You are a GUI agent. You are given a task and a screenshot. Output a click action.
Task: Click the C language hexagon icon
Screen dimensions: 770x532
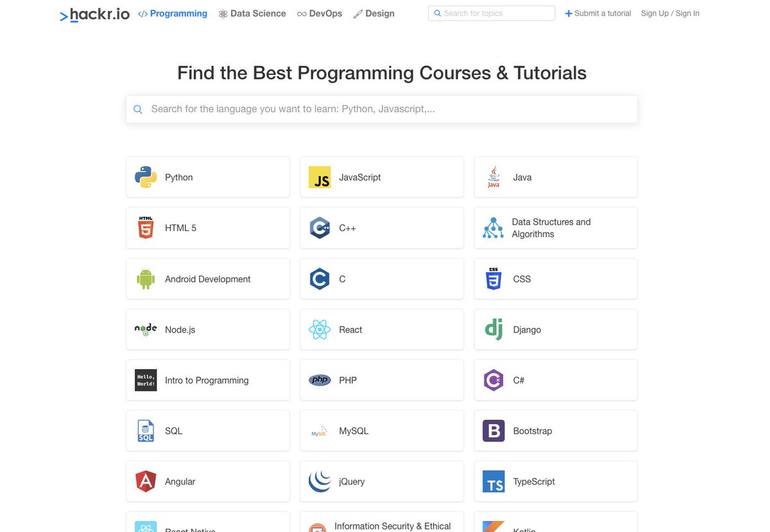(320, 279)
